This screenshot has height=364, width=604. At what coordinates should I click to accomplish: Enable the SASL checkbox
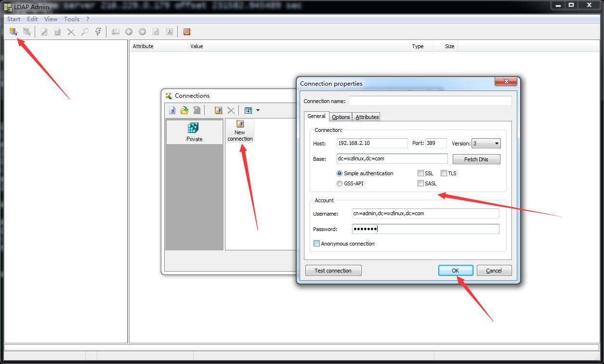pos(420,183)
